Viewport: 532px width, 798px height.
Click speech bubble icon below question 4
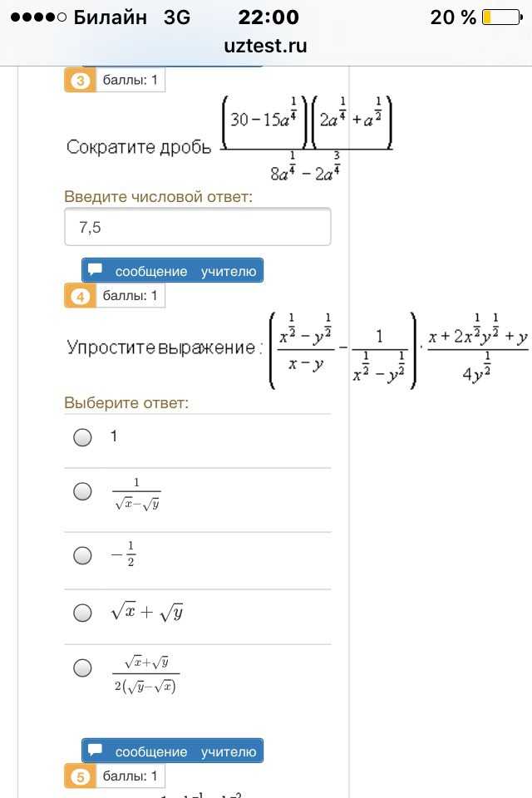click(x=95, y=751)
